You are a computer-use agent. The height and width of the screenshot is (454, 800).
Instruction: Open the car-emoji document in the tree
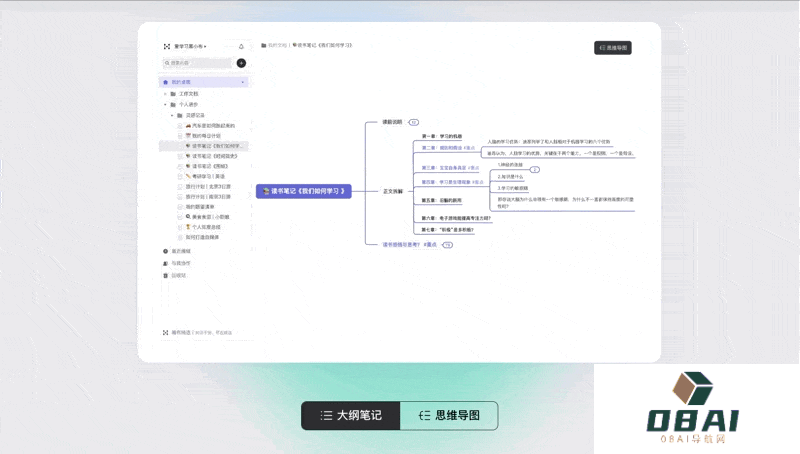[210, 125]
